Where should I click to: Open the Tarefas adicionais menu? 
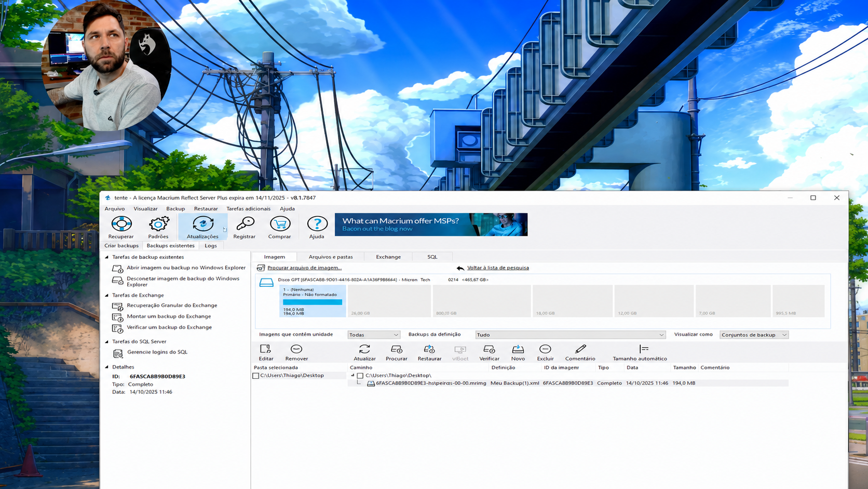[x=249, y=209]
